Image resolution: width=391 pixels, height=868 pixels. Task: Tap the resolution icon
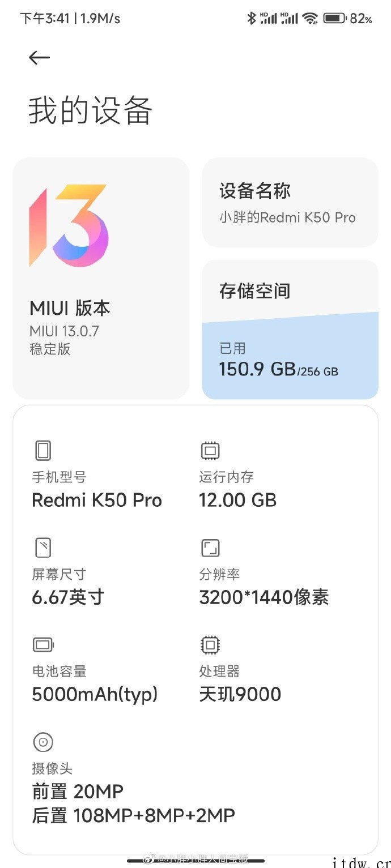tap(210, 548)
